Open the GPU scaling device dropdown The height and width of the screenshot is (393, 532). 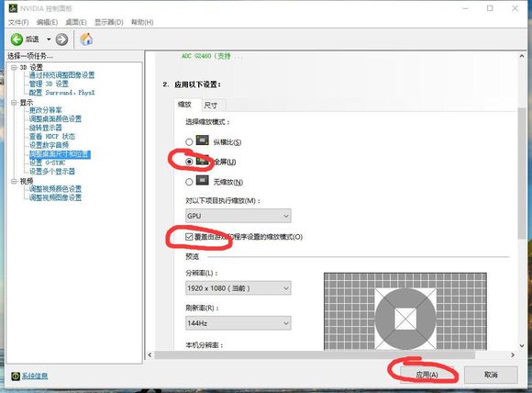tap(238, 216)
